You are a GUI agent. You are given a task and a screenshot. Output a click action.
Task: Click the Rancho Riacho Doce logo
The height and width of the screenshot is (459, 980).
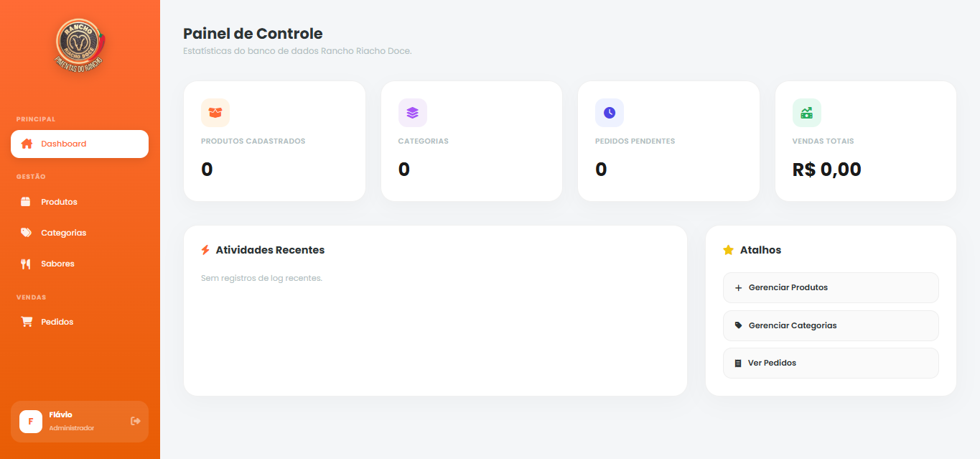[x=80, y=45]
